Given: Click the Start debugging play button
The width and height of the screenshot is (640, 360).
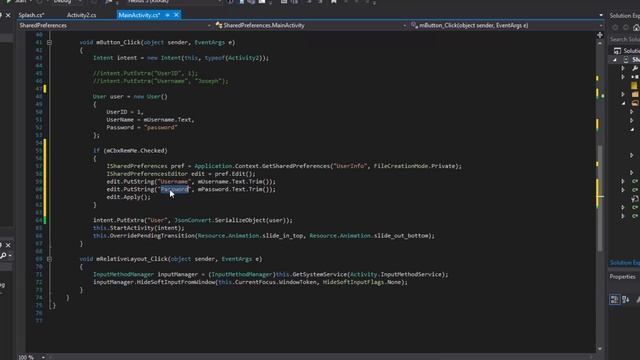Looking at the screenshot, I should [8, 2].
